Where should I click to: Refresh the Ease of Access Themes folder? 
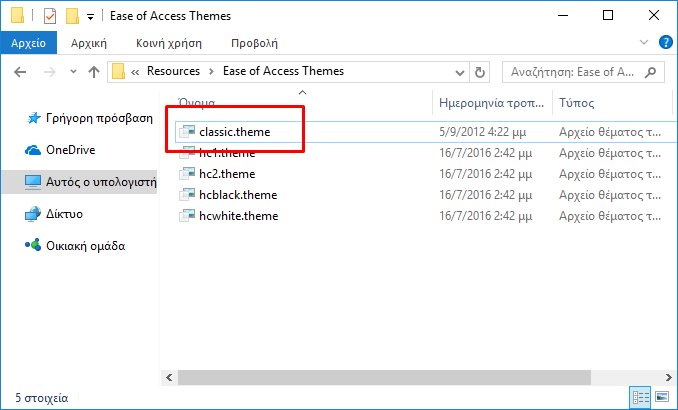(x=480, y=72)
